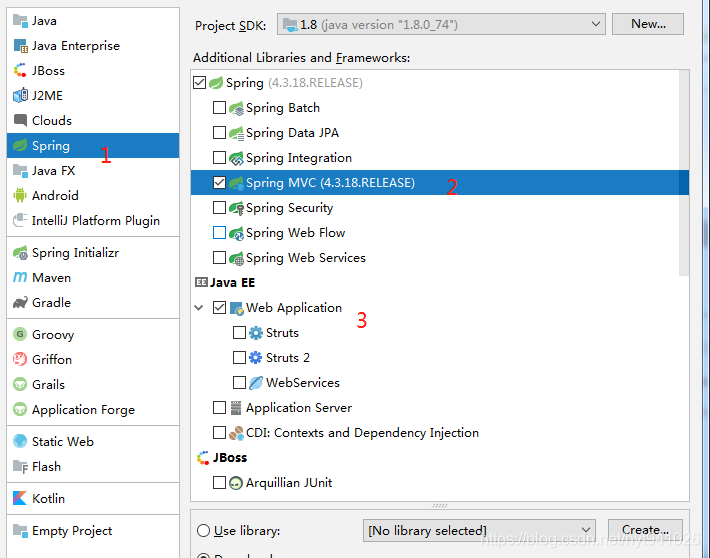Click the Spring Initializr icon
710x558 pixels.
tap(20, 253)
